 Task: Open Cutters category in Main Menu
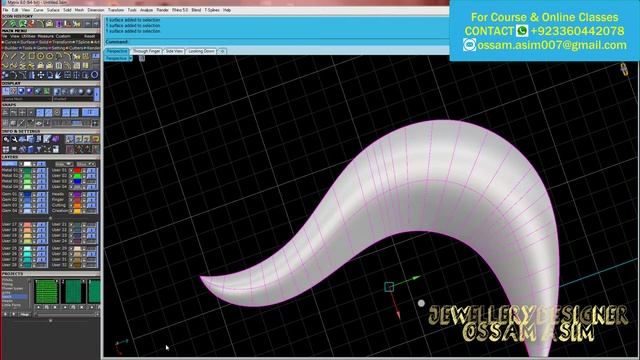(76, 48)
